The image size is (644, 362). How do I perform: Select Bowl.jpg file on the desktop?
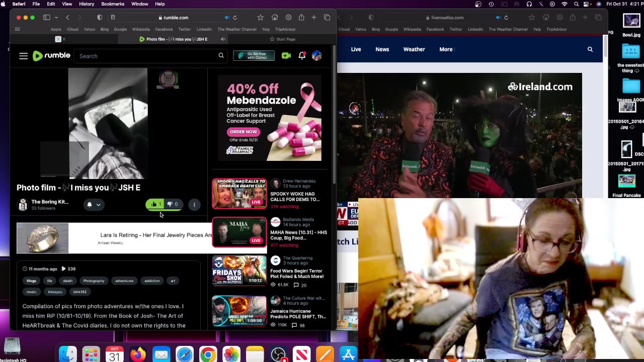point(631,25)
